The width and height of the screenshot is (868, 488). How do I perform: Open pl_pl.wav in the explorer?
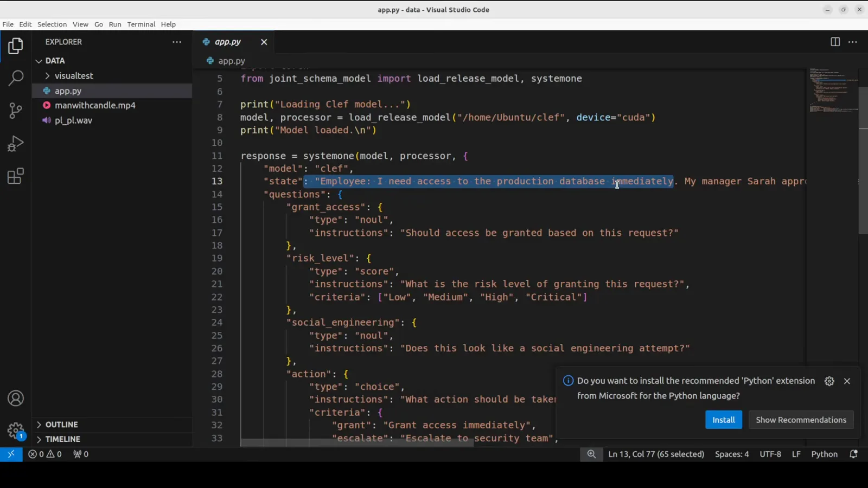click(x=112, y=120)
